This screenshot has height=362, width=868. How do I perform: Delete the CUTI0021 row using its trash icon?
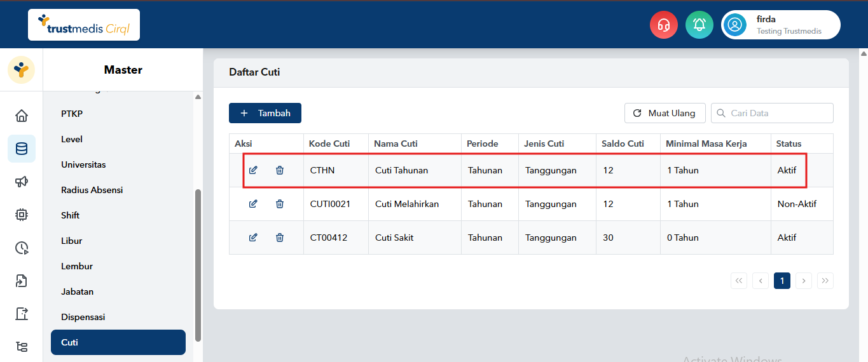(280, 204)
